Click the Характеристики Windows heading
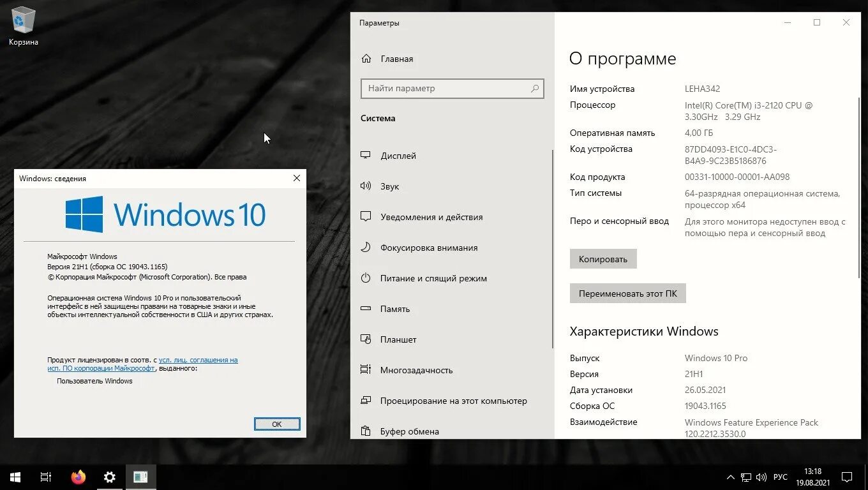The width and height of the screenshot is (868, 490). (644, 331)
